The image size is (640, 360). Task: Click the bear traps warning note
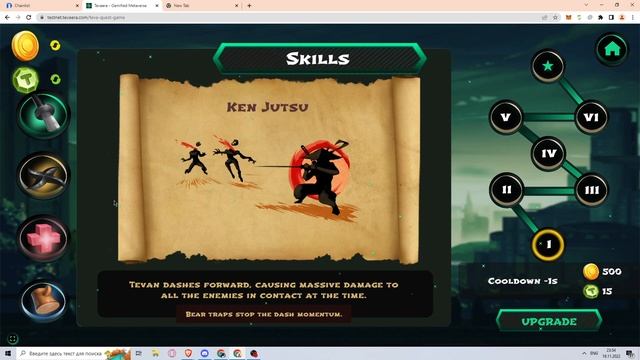pos(264,314)
